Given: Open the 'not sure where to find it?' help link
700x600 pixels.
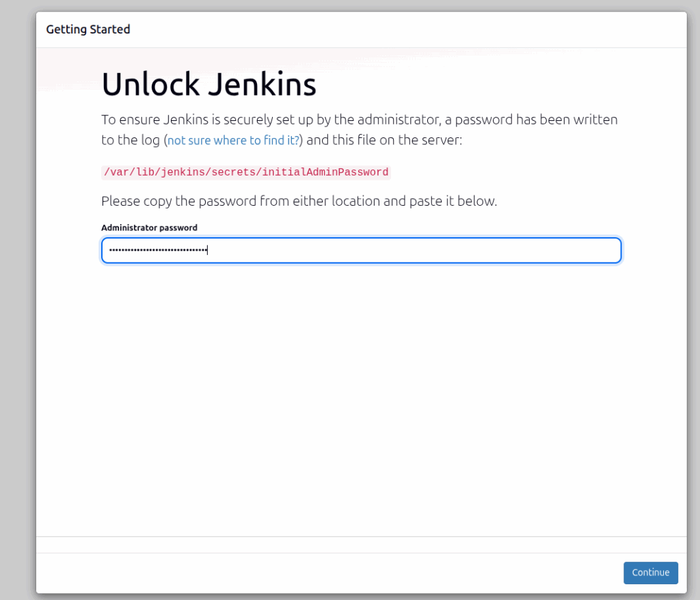Looking at the screenshot, I should tap(233, 140).
